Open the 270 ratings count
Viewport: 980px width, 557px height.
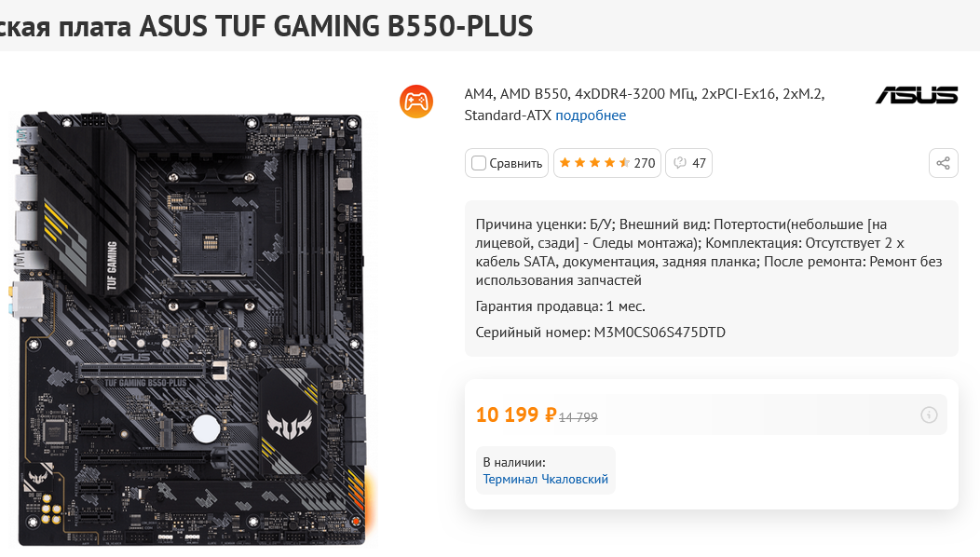645,163
